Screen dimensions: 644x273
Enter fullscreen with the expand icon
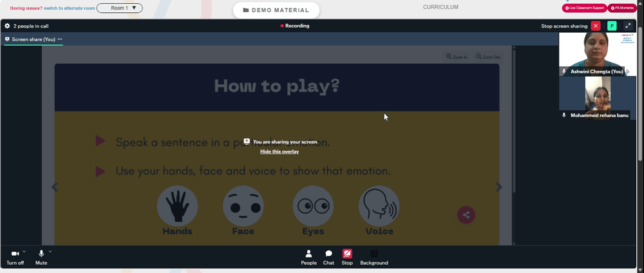[x=628, y=26]
